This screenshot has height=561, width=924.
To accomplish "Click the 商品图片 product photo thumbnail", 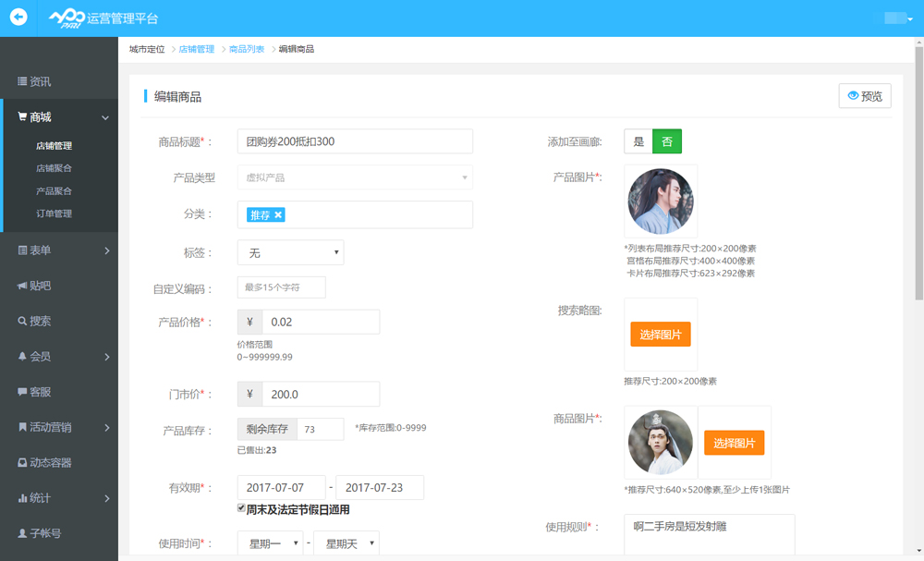I will [661, 442].
